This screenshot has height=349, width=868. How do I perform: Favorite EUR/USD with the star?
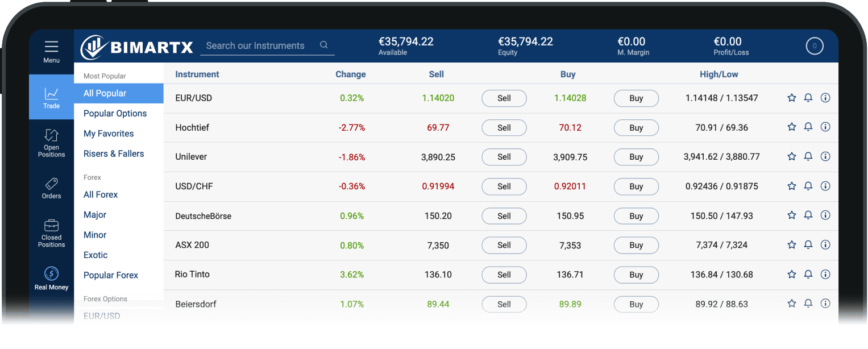pos(791,98)
